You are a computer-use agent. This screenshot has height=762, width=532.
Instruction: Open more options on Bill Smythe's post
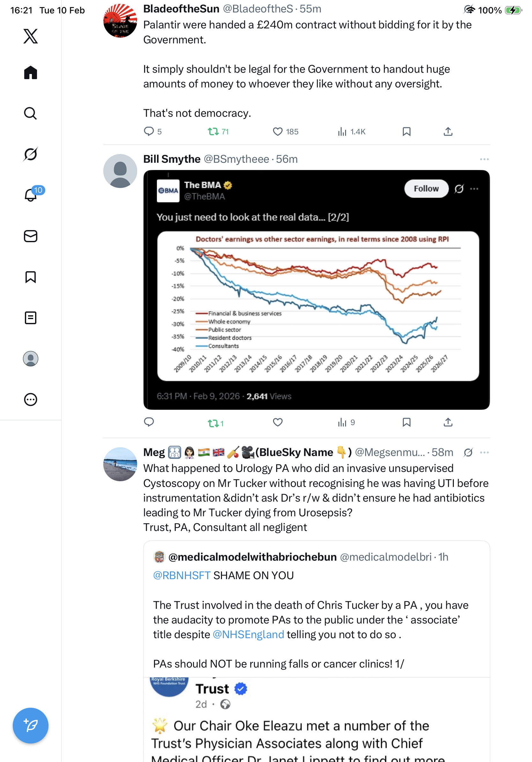[484, 159]
